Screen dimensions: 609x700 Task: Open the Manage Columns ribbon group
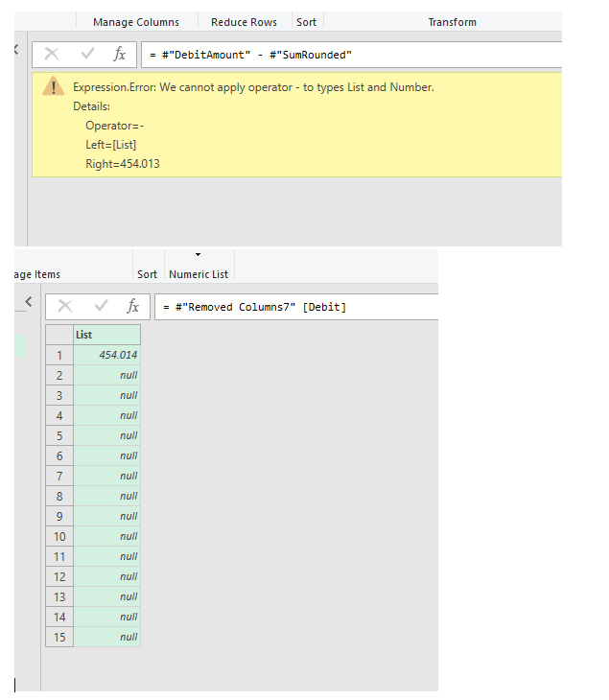pyautogui.click(x=136, y=22)
